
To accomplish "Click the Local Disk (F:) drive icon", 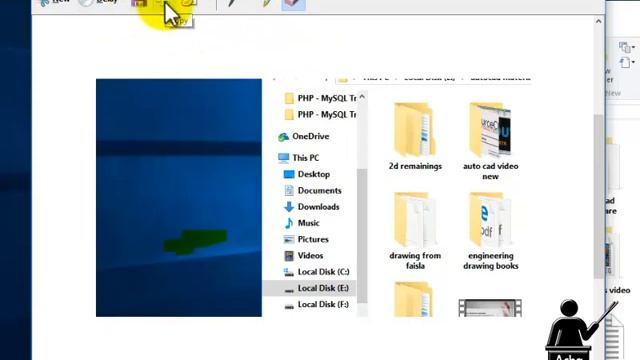I will click(289, 306).
